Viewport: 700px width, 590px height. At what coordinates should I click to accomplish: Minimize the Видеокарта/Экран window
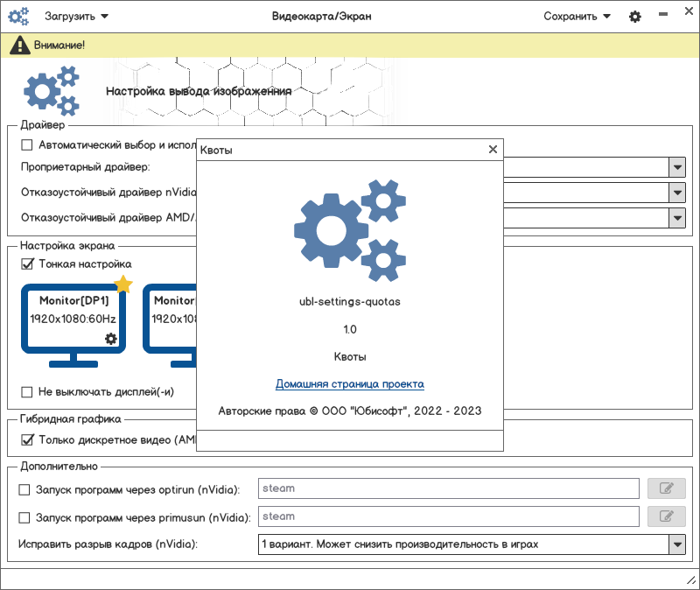pos(663,14)
